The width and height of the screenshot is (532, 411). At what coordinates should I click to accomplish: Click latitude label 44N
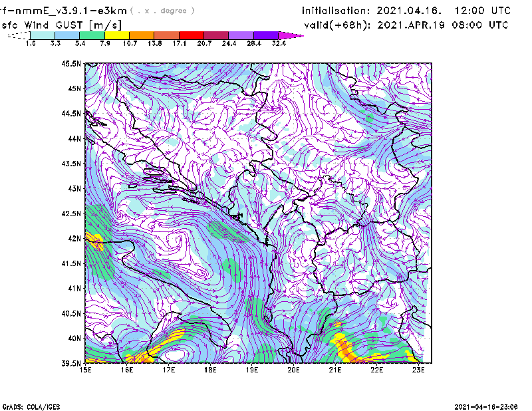tap(74, 138)
